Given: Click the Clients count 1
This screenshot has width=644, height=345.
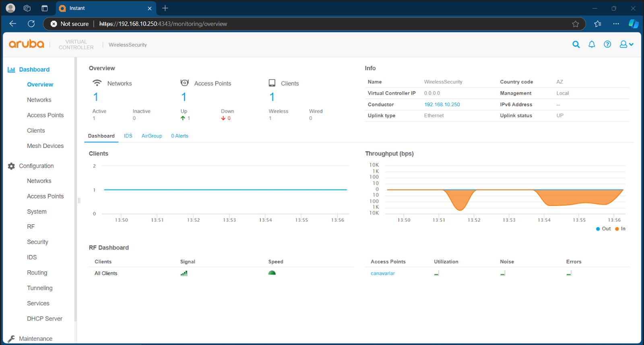Looking at the screenshot, I should (272, 97).
